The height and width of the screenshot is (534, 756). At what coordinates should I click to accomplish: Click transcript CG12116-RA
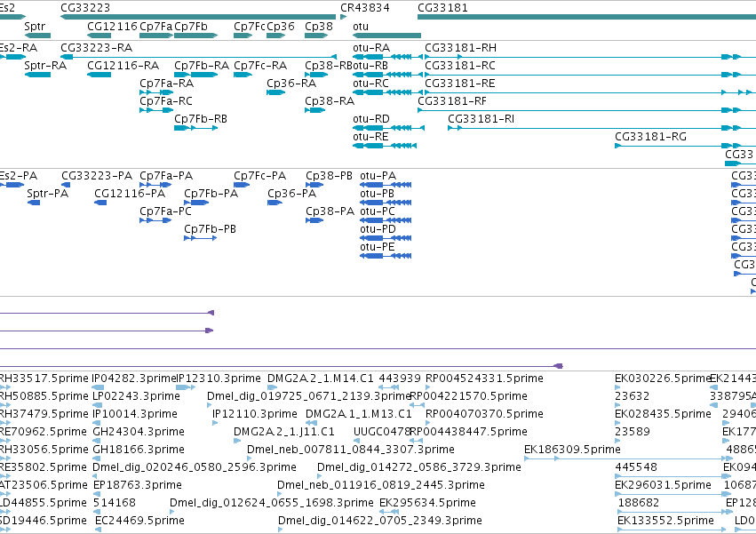tap(99, 75)
